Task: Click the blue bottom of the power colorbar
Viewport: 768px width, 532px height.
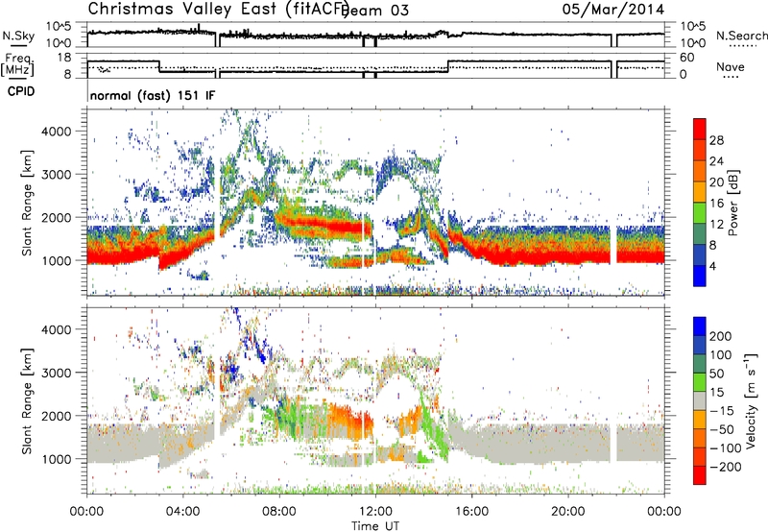Action: point(700,276)
